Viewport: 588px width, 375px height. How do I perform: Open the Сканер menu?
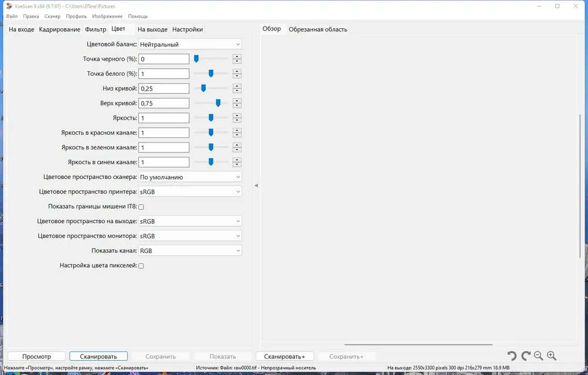pos(52,16)
